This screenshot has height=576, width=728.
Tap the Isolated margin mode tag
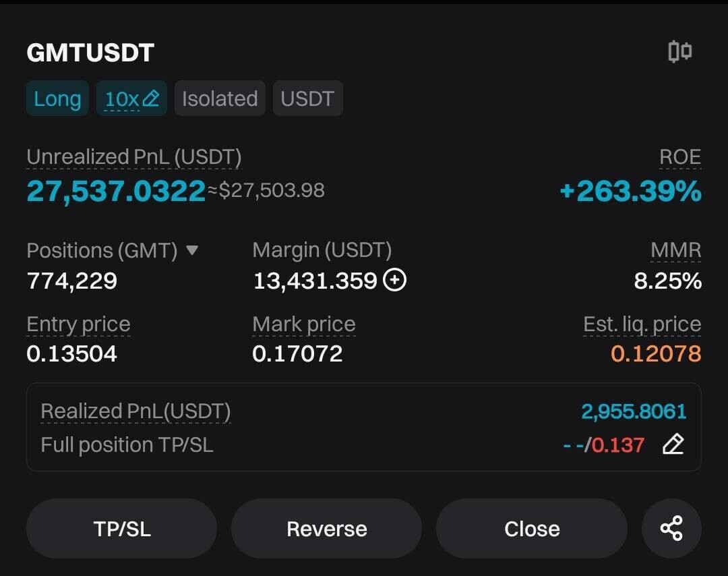pyautogui.click(x=220, y=98)
